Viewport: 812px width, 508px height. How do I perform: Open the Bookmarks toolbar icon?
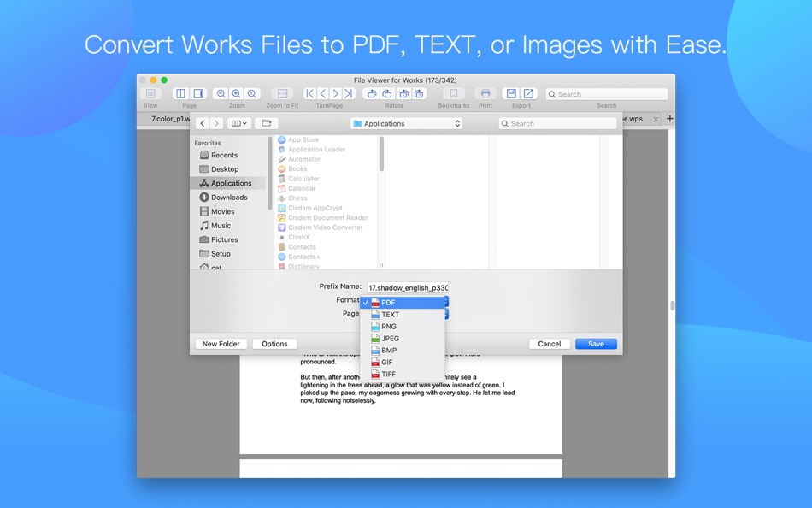[454, 94]
